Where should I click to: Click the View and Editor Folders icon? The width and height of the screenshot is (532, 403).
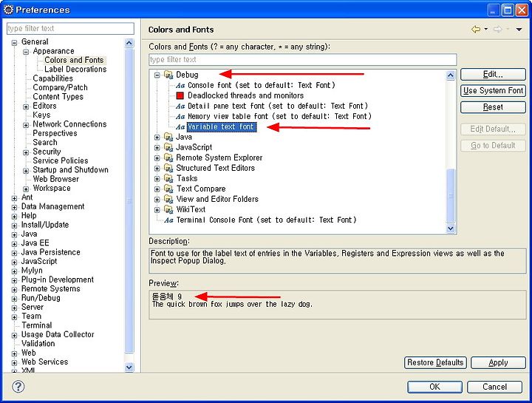coord(168,199)
